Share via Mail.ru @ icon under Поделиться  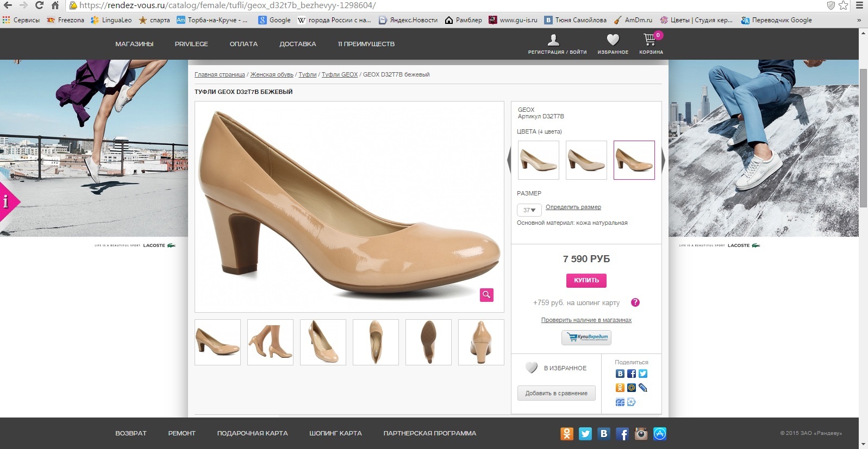(632, 388)
